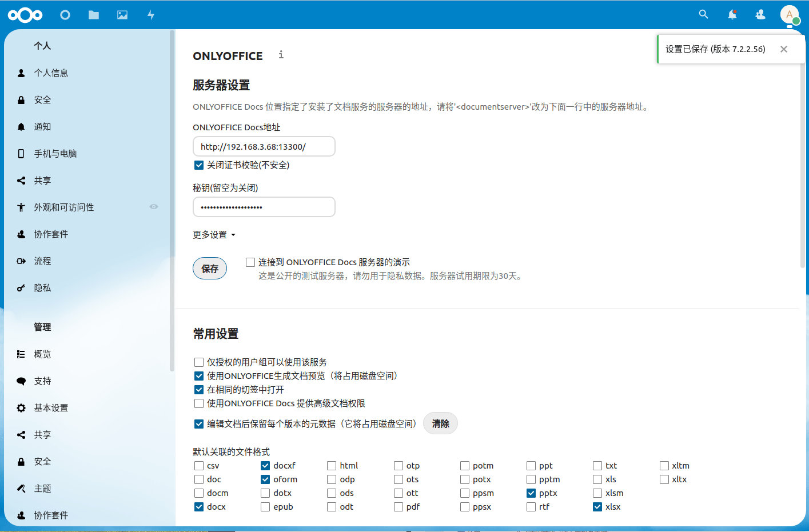Check the html format box
The width and height of the screenshot is (809, 532).
coord(332,466)
